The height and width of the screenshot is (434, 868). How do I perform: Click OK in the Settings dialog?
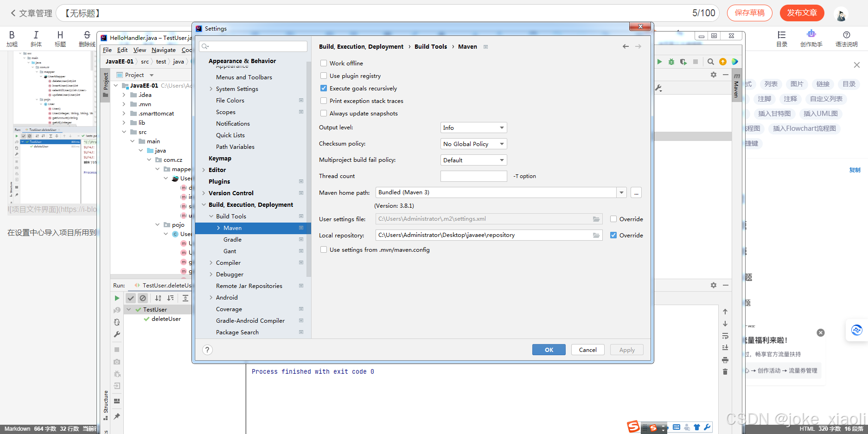549,350
